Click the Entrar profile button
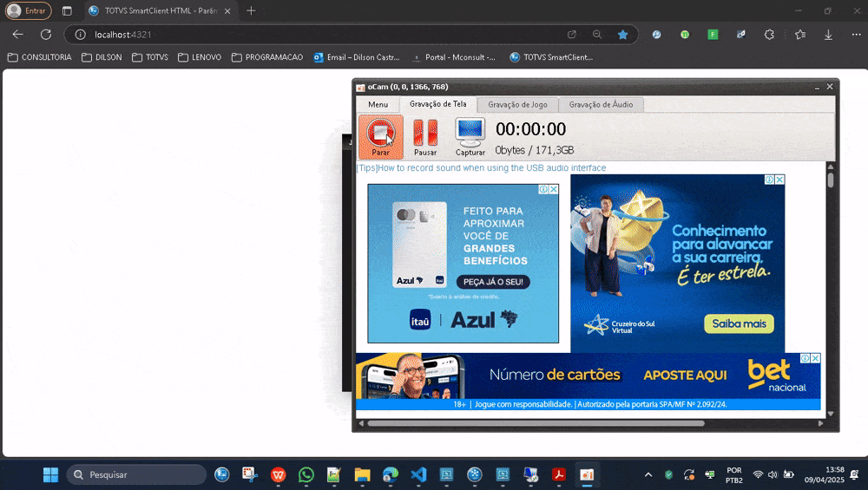Screen dimensions: 868x490 [x=29, y=10]
